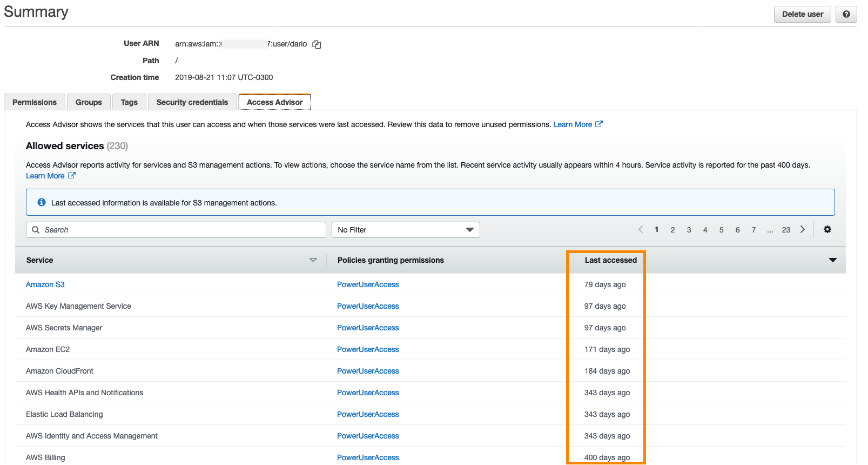868x465 pixels.
Task: Go to previous page of services
Action: [641, 229]
